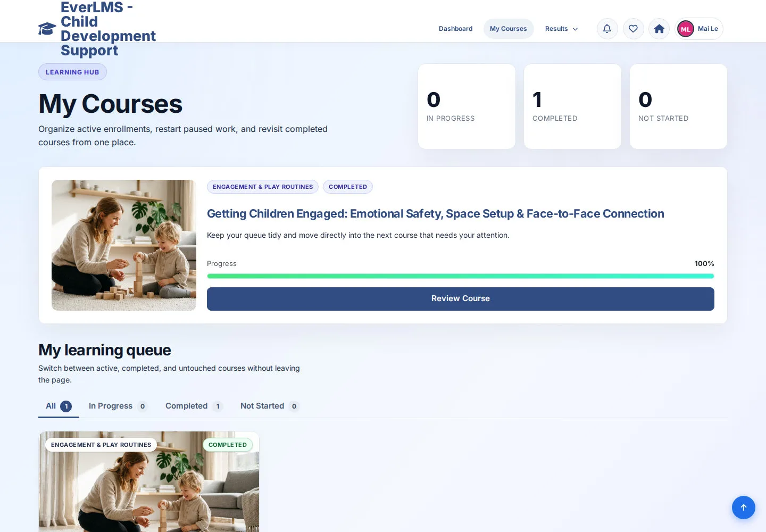
Task: Go to home via house icon
Action: (659, 29)
